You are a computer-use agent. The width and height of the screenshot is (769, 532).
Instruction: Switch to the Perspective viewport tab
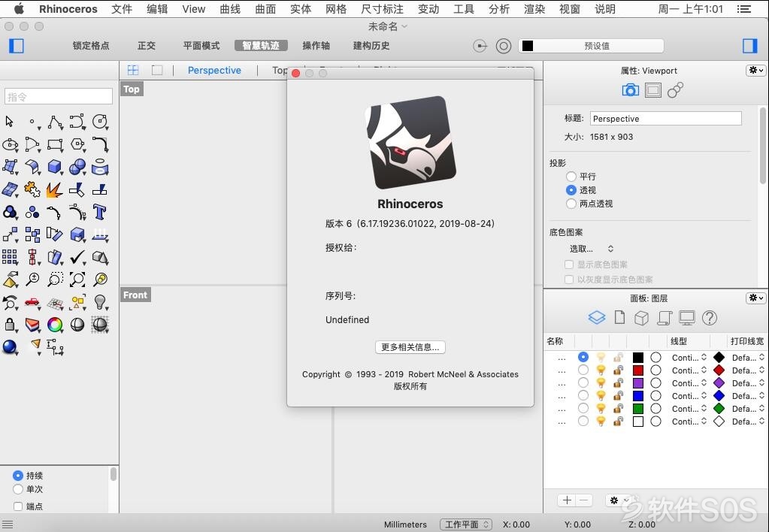pyautogui.click(x=214, y=70)
